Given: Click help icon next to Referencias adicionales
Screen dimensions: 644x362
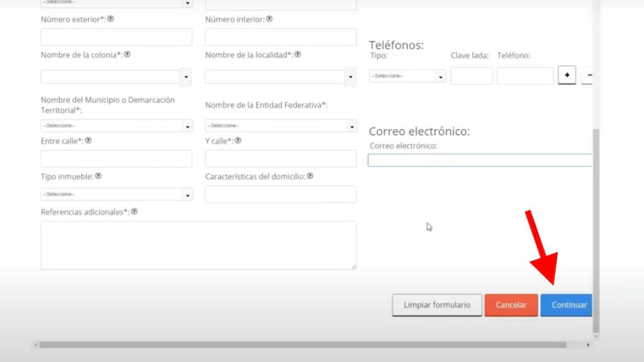Looking at the screenshot, I should [x=134, y=212].
